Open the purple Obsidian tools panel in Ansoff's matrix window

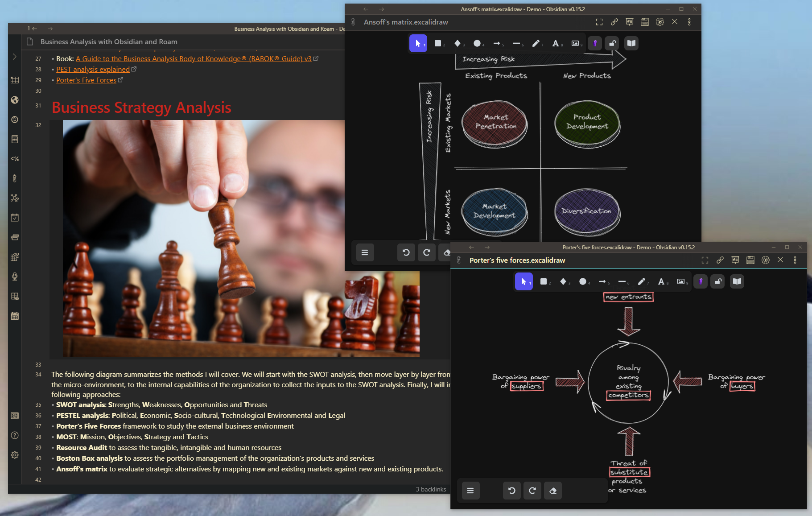coord(595,43)
